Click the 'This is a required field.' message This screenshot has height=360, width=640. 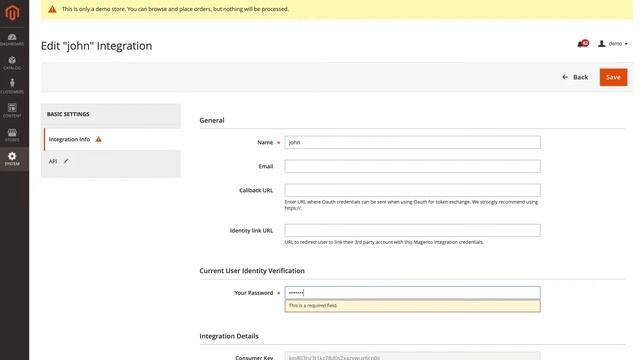coord(412,306)
